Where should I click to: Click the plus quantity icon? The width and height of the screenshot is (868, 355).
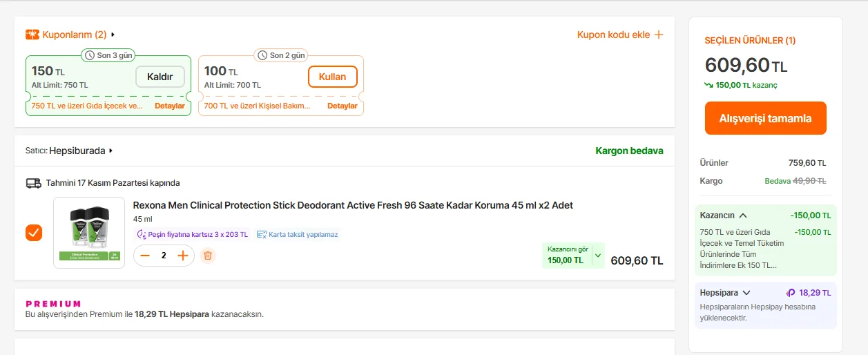pyautogui.click(x=183, y=256)
